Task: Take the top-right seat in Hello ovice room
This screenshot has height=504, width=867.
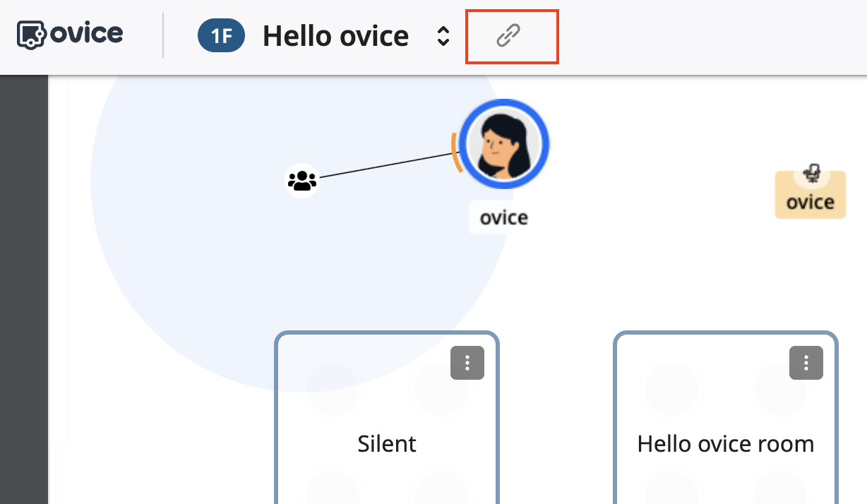Action: [x=780, y=388]
